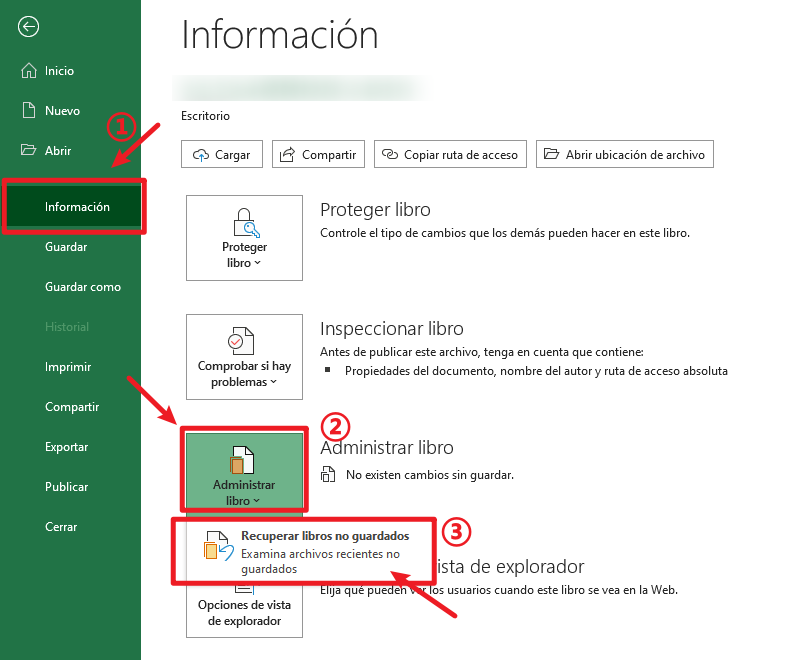Click the Abrir ubicación de archivo folder icon
The width and height of the screenshot is (788, 660).
click(551, 155)
